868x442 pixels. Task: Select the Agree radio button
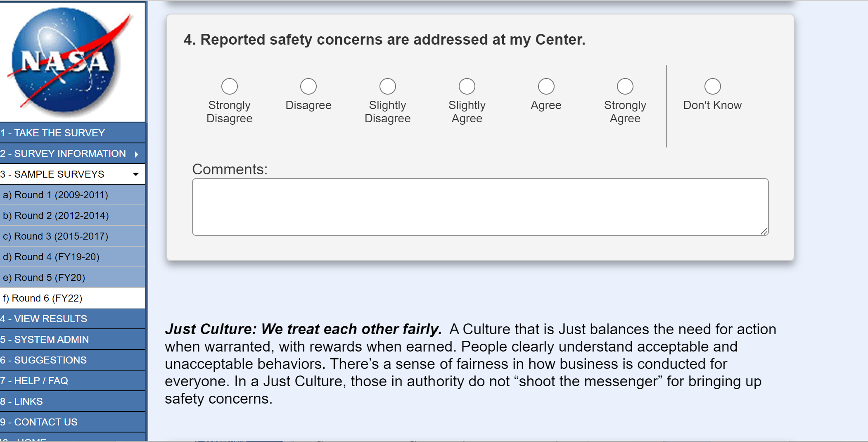(546, 86)
